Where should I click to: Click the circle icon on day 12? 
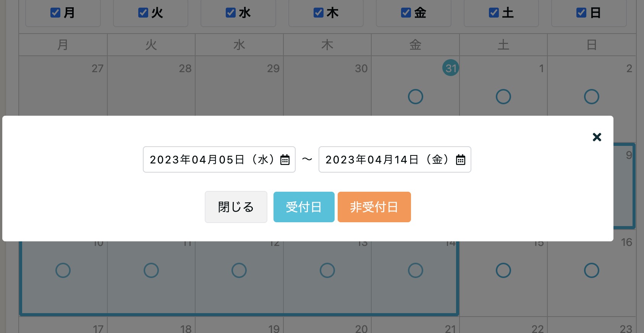(x=239, y=270)
